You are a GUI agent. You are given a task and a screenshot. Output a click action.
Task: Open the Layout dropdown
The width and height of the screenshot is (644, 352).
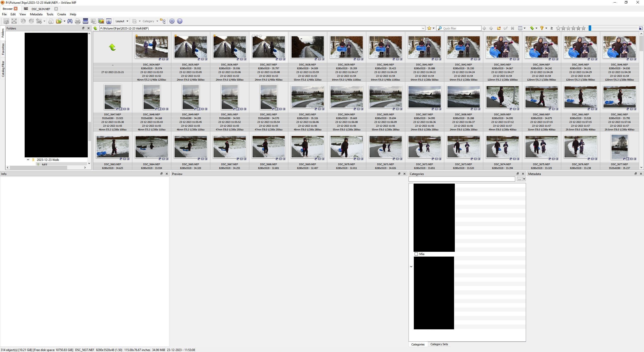coord(122,21)
